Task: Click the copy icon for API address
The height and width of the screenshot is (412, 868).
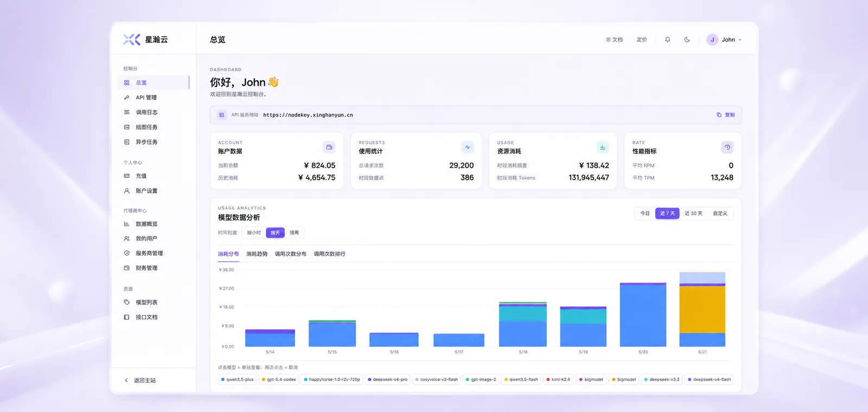Action: coord(719,115)
